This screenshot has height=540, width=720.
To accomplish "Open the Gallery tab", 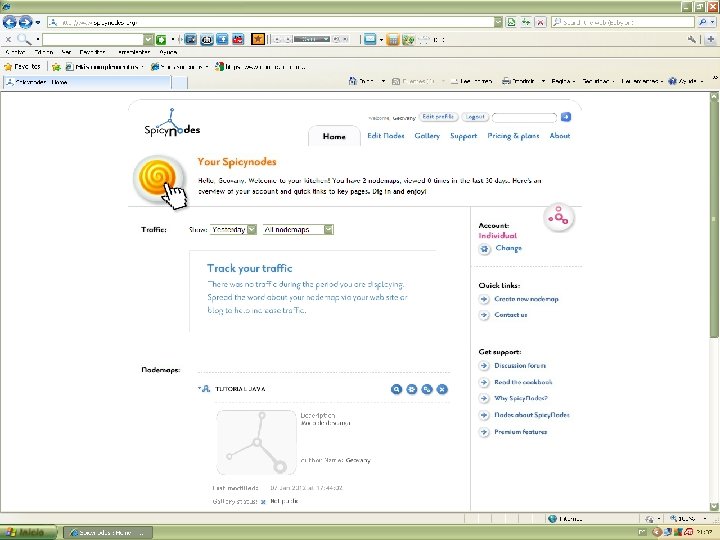I will tap(427, 136).
